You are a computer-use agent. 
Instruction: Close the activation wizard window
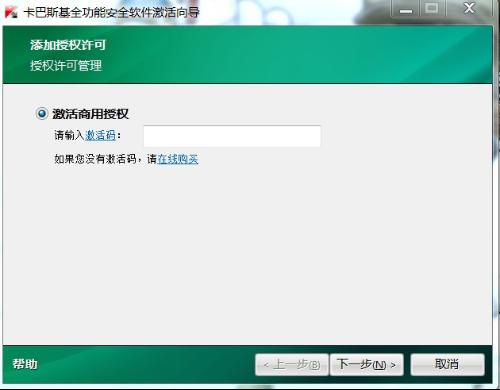tap(469, 8)
